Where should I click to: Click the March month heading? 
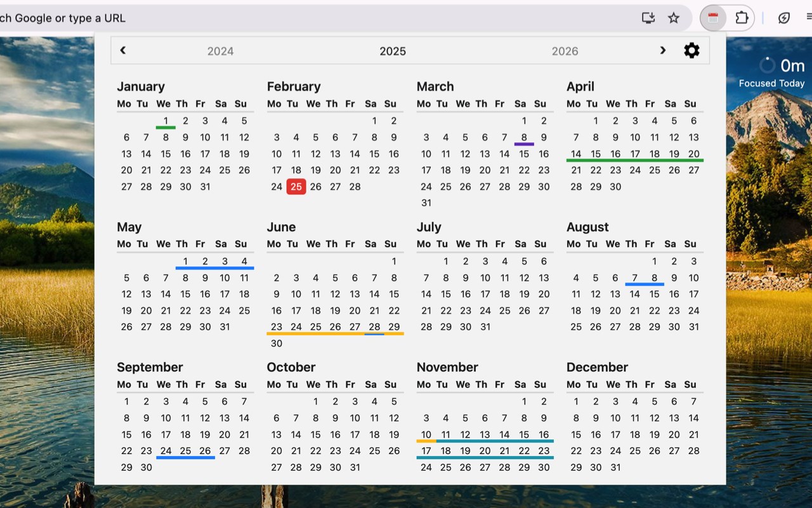coord(435,86)
